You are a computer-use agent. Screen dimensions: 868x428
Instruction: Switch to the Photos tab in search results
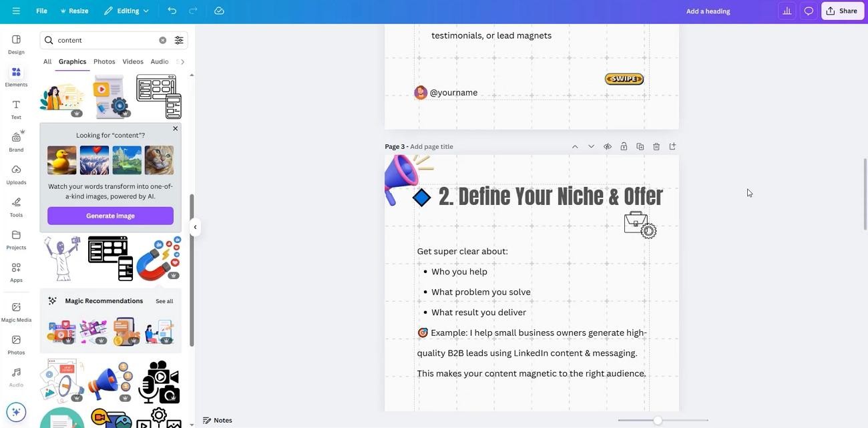(104, 61)
